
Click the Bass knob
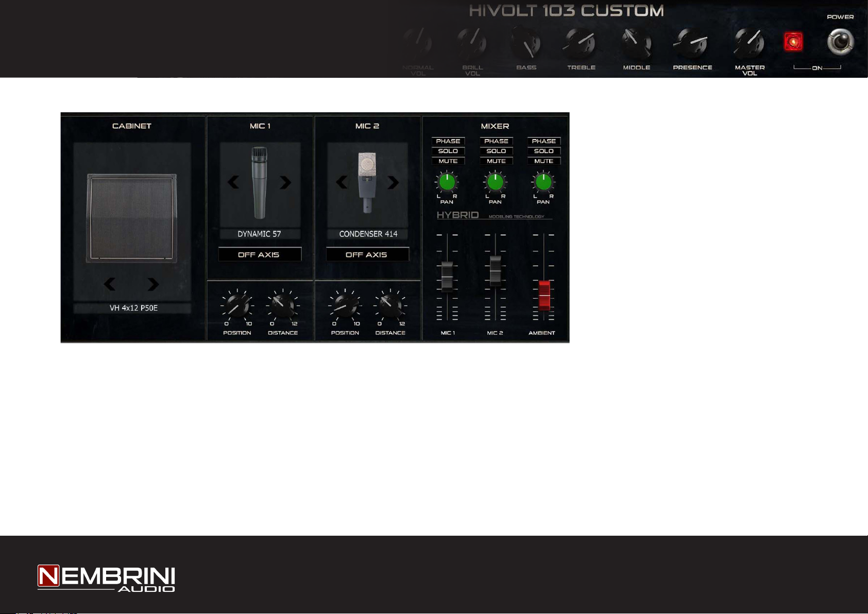tap(526, 43)
